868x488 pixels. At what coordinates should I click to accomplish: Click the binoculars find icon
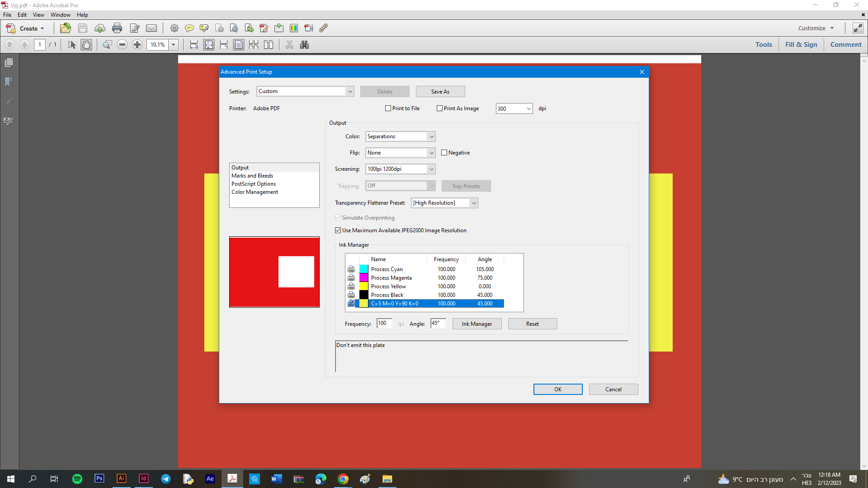(304, 45)
